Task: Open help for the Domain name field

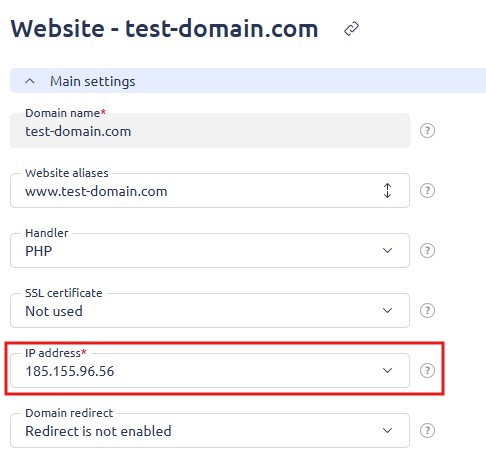Action: [427, 131]
